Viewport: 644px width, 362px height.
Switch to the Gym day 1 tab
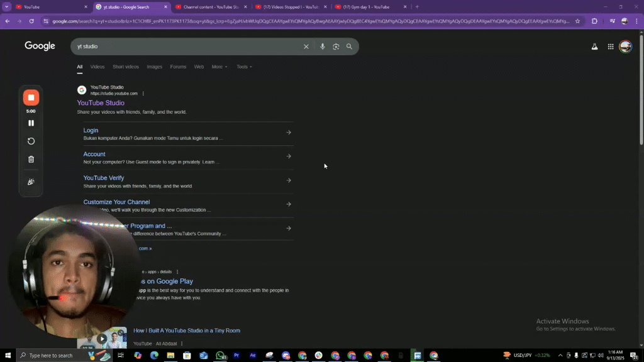(x=370, y=6)
